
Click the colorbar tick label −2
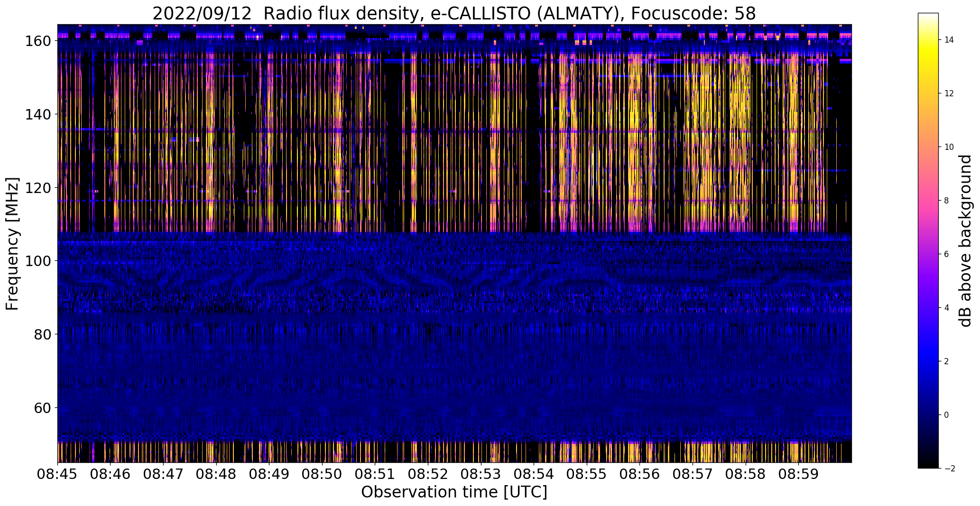[949, 469]
